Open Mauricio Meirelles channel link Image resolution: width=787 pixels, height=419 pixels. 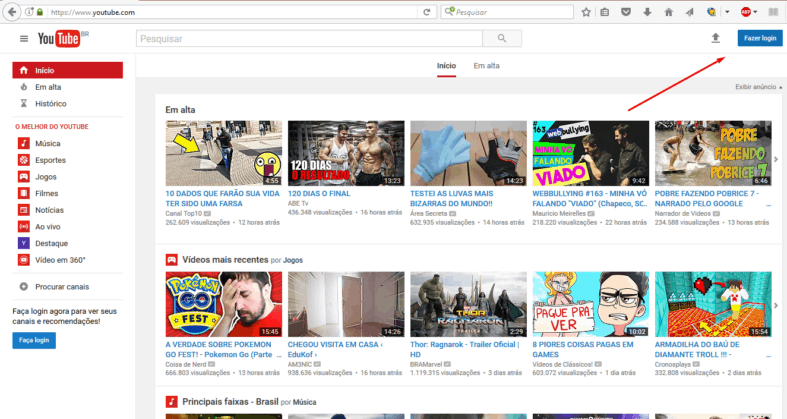click(559, 213)
